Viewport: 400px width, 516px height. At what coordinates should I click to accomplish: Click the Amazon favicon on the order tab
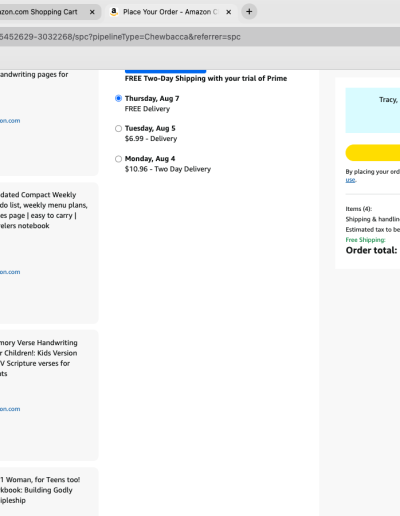pyautogui.click(x=114, y=12)
